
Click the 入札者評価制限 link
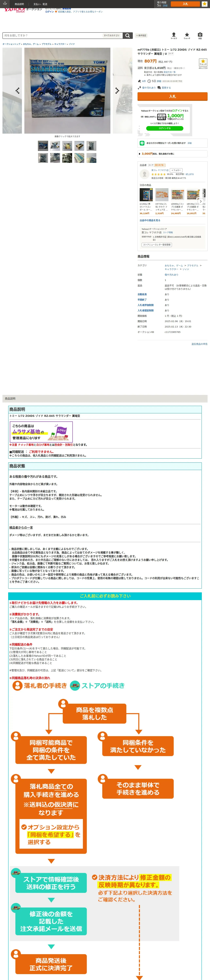point(146,305)
